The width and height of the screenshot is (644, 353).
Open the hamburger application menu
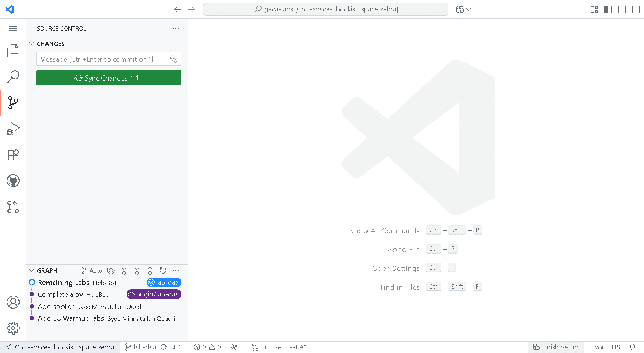pos(13,28)
